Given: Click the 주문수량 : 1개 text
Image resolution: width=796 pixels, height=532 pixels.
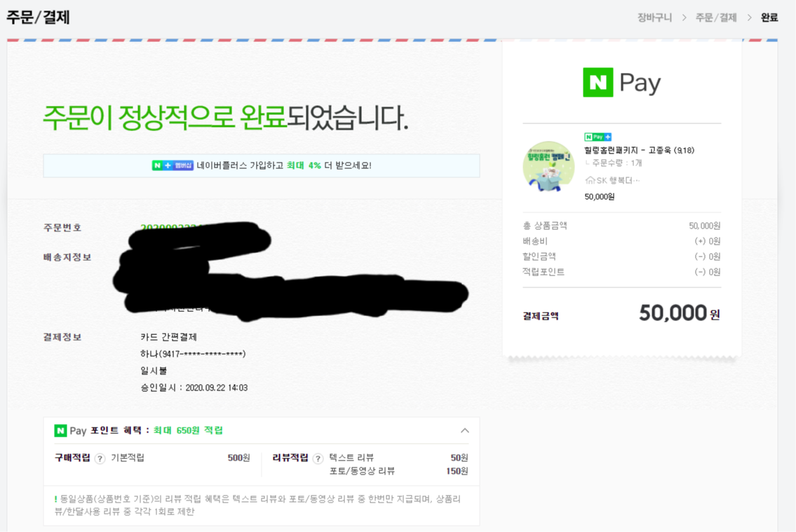Looking at the screenshot, I should (617, 163).
